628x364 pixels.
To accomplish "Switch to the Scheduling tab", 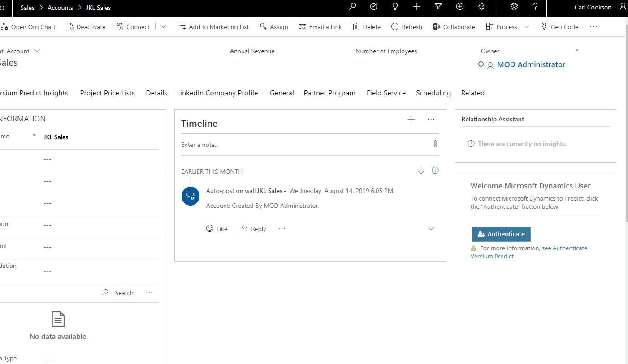I will click(x=433, y=93).
